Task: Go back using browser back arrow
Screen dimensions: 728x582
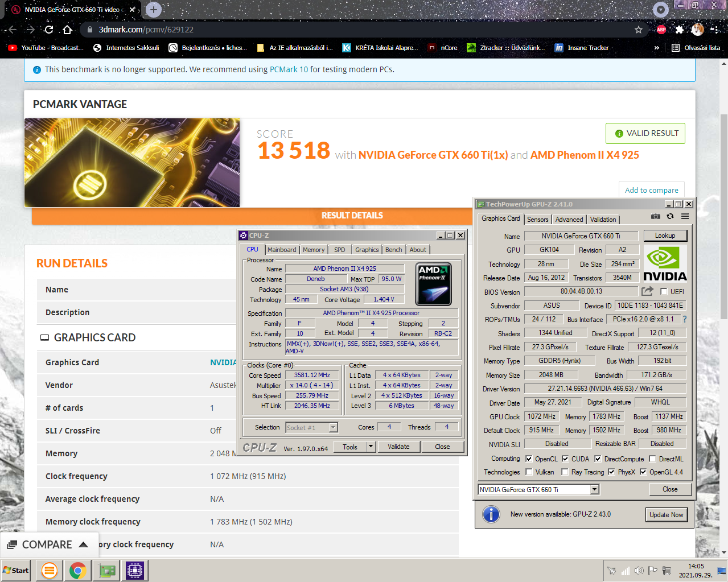Action: (13, 30)
